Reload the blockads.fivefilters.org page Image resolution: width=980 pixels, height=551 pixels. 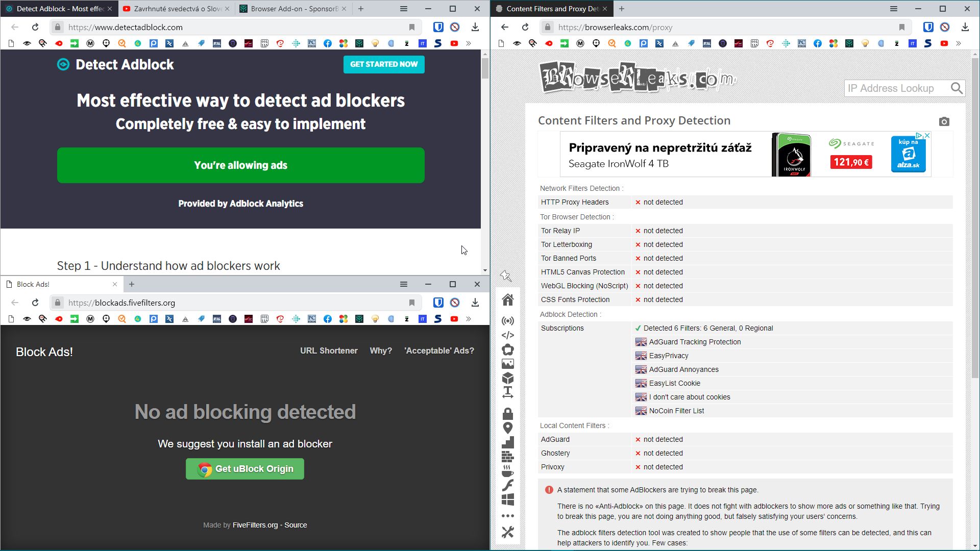[35, 303]
